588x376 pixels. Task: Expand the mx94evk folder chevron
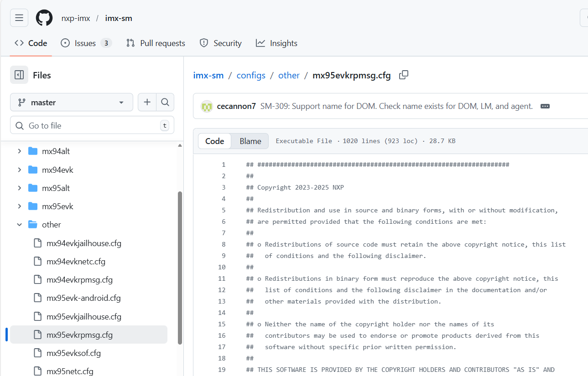[x=19, y=170]
